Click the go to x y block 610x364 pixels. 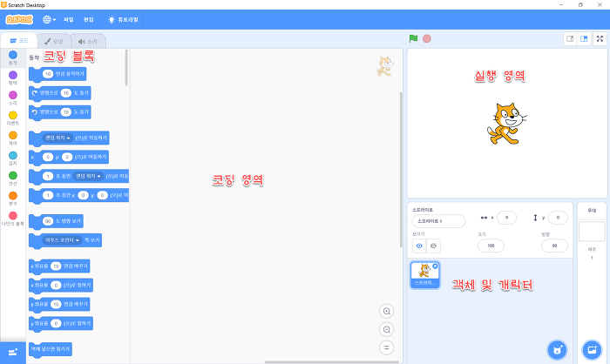69,157
